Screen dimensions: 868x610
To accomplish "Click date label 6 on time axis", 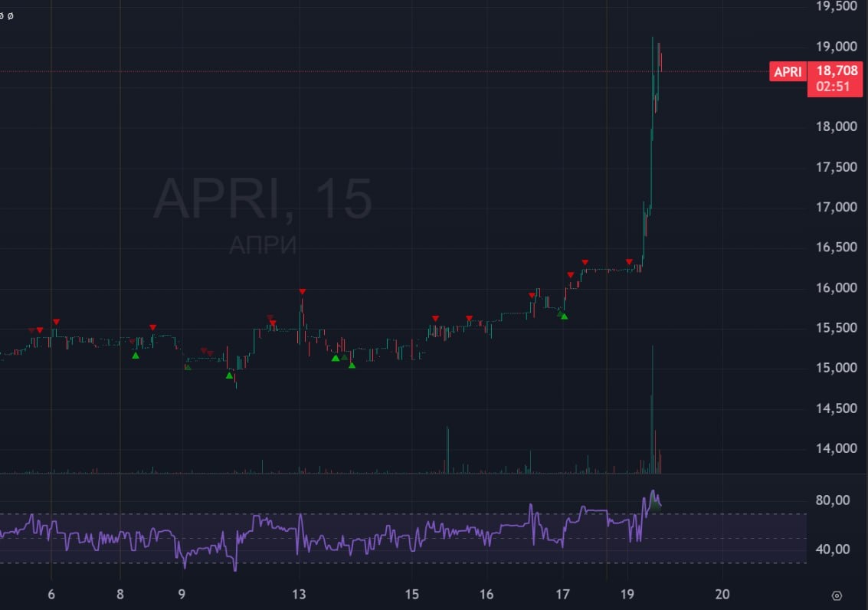I will click(x=51, y=595).
